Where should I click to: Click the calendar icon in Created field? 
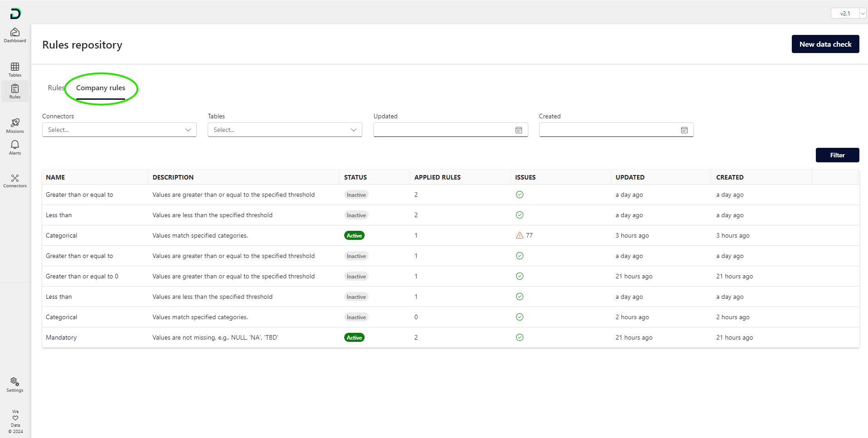pyautogui.click(x=684, y=130)
